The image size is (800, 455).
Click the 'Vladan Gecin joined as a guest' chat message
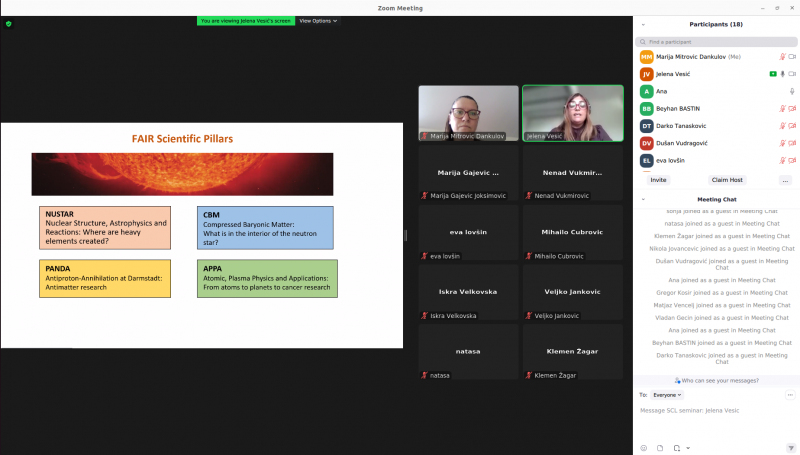click(x=721, y=318)
